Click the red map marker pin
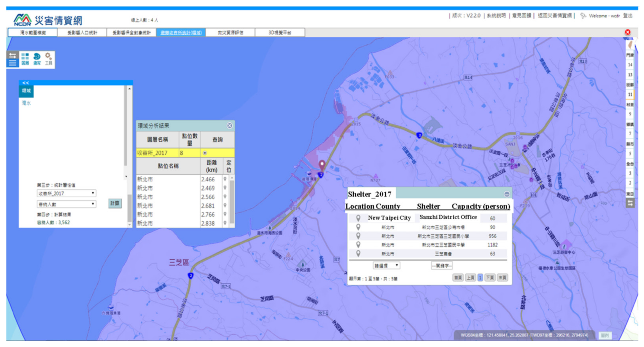 click(322, 165)
